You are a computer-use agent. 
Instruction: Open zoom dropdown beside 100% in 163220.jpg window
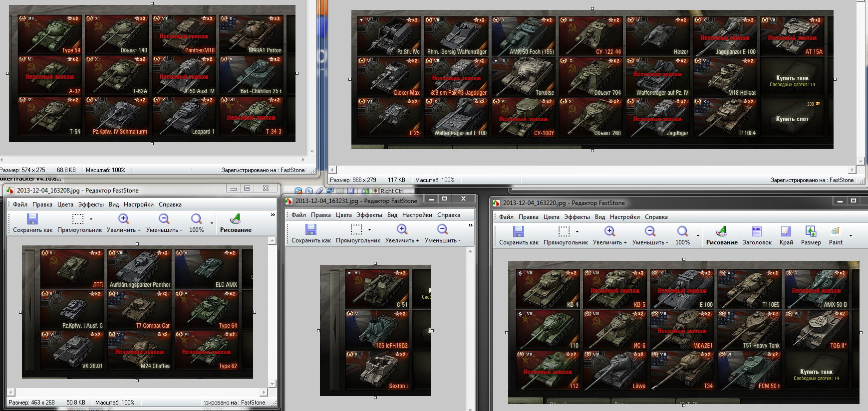pyautogui.click(x=698, y=235)
